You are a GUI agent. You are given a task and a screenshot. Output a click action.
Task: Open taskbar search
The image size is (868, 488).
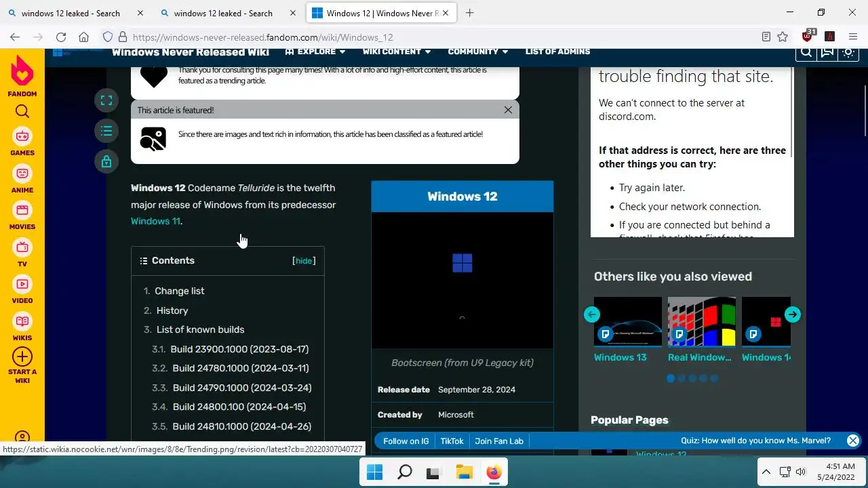click(404, 472)
